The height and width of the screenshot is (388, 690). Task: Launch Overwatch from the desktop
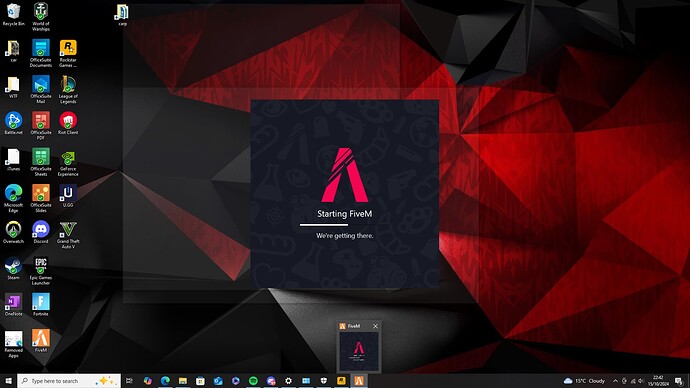[13, 232]
